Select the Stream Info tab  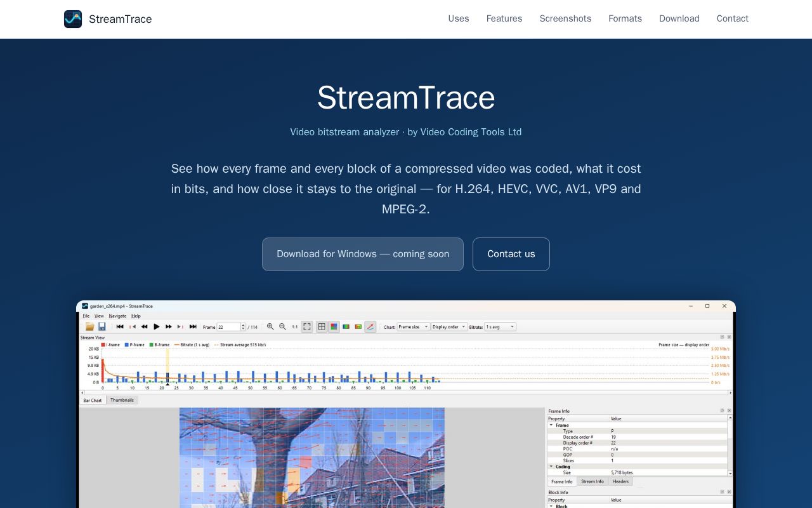[593, 481]
